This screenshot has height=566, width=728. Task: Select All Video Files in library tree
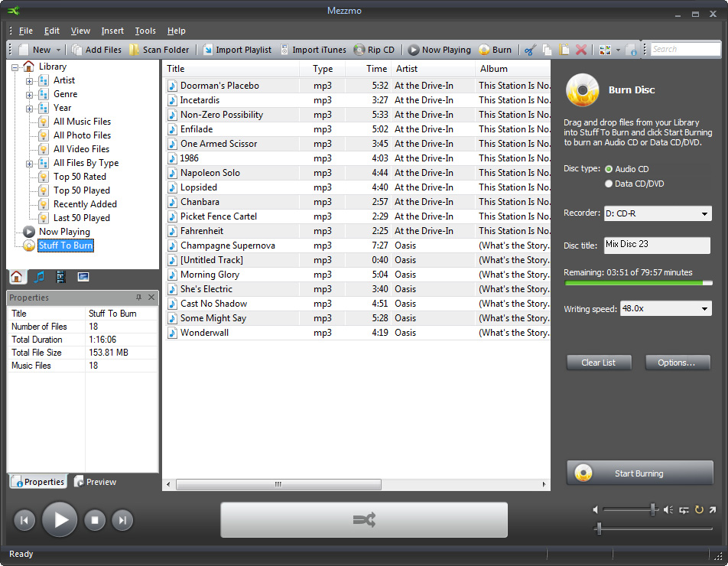pyautogui.click(x=81, y=149)
